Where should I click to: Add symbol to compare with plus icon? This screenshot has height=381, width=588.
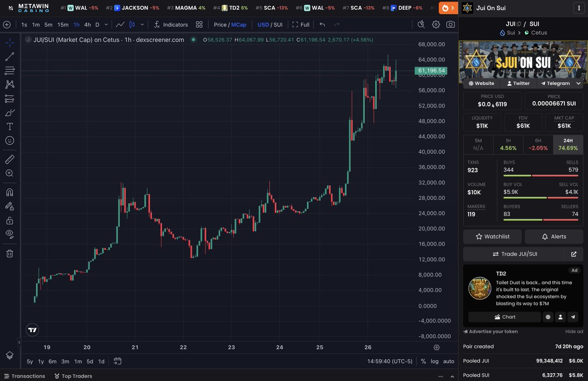point(7,25)
